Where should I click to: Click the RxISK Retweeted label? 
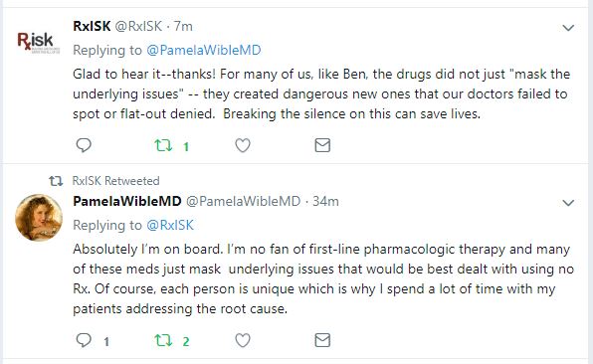pos(115,181)
